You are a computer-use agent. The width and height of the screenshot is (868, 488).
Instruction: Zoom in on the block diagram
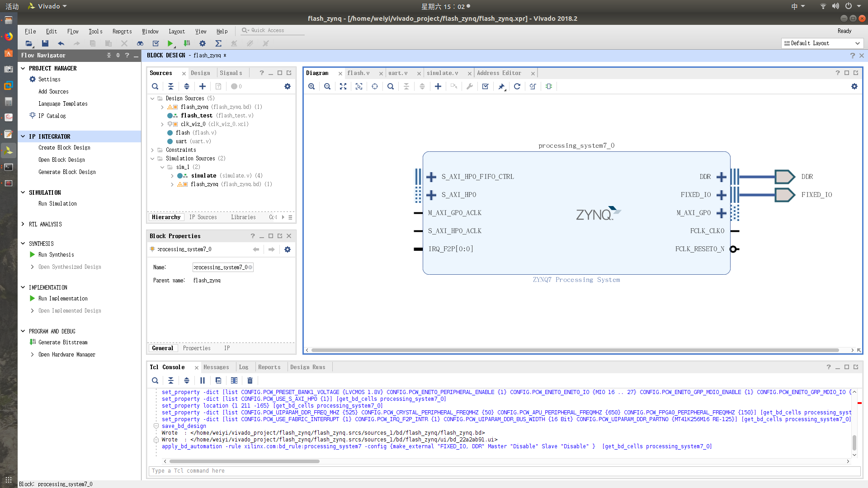point(311,86)
